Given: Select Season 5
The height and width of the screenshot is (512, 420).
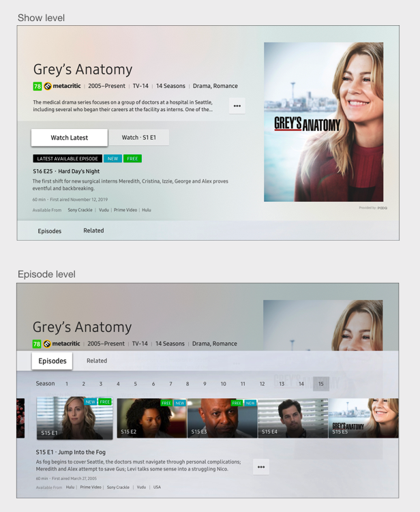Looking at the screenshot, I should pyautogui.click(x=135, y=384).
